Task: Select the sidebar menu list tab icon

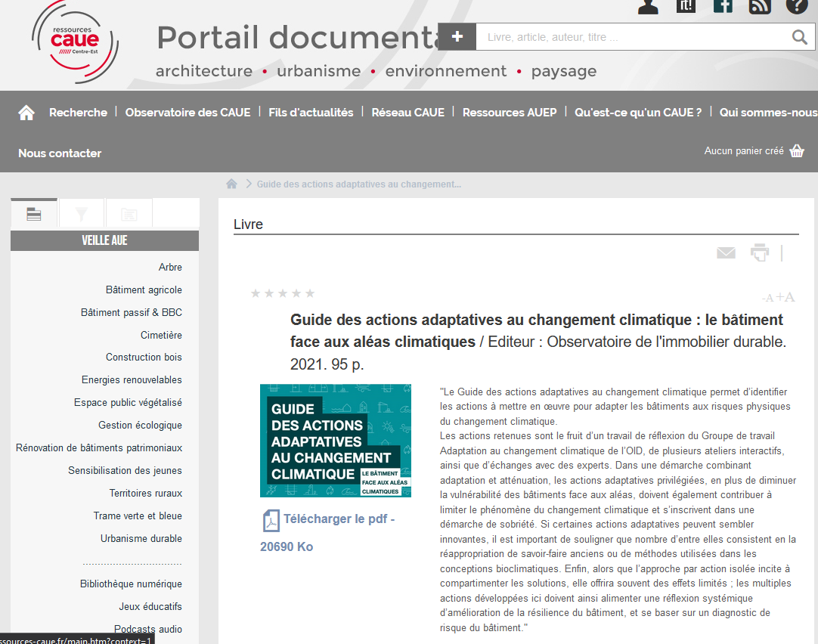Action: [x=34, y=214]
